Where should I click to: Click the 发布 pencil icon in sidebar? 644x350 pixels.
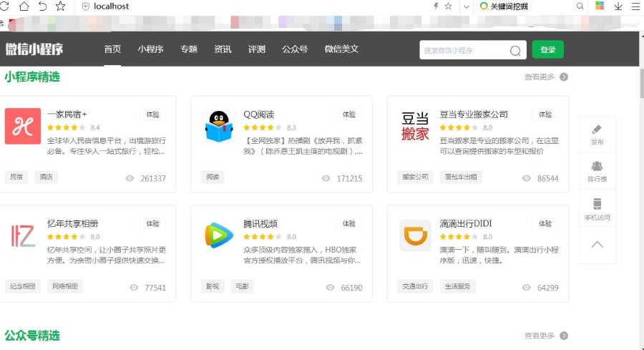point(597,130)
